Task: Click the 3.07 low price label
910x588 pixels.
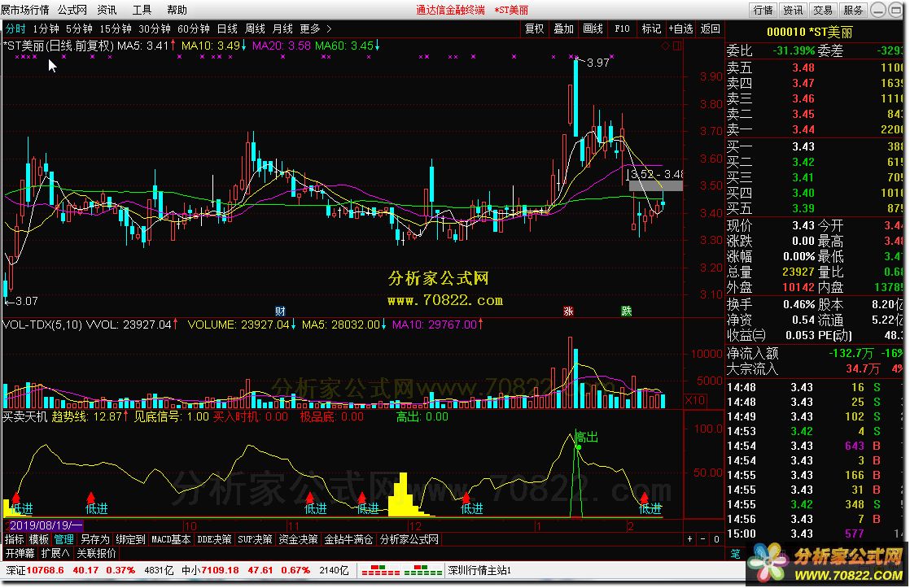Action: (26, 301)
